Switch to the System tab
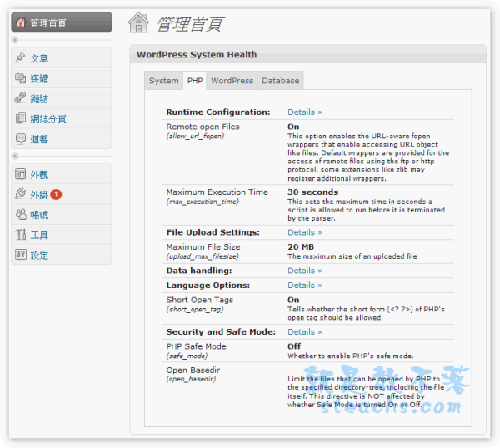 (x=164, y=81)
